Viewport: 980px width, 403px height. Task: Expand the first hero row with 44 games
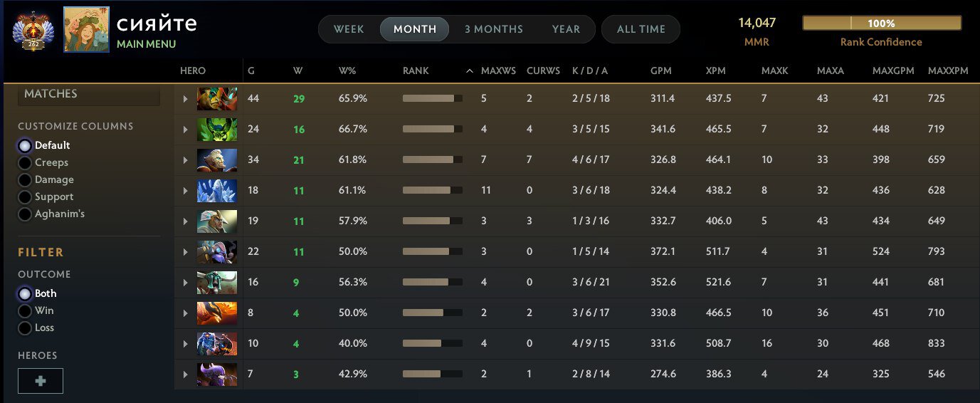tap(185, 99)
